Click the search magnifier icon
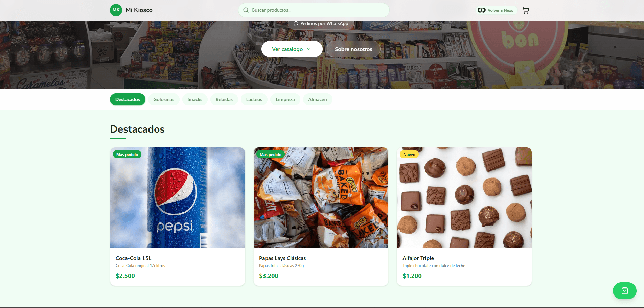This screenshot has height=308, width=644. 246,10
